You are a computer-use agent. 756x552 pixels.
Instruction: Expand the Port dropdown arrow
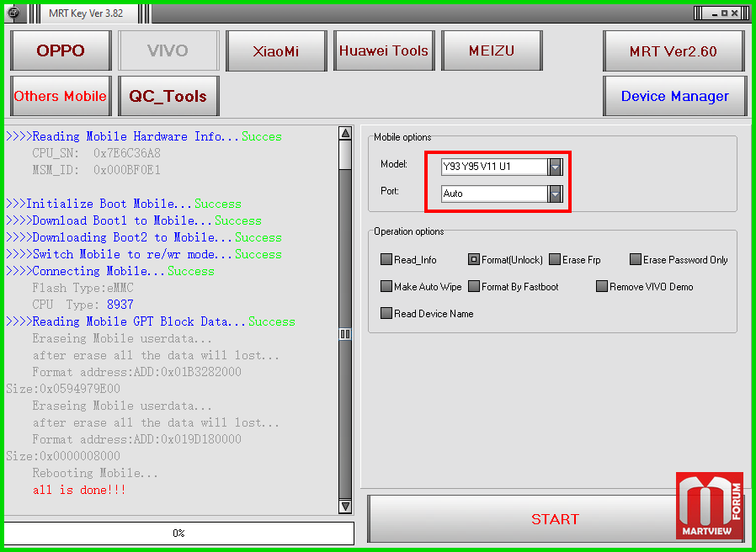[x=555, y=194]
